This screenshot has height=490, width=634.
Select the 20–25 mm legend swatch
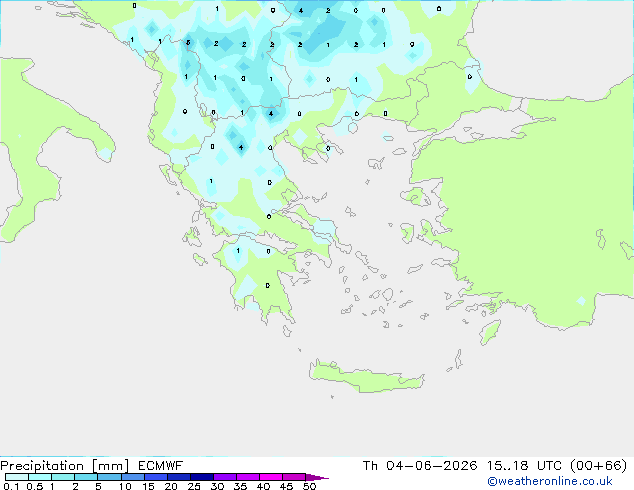pyautogui.click(x=179, y=477)
